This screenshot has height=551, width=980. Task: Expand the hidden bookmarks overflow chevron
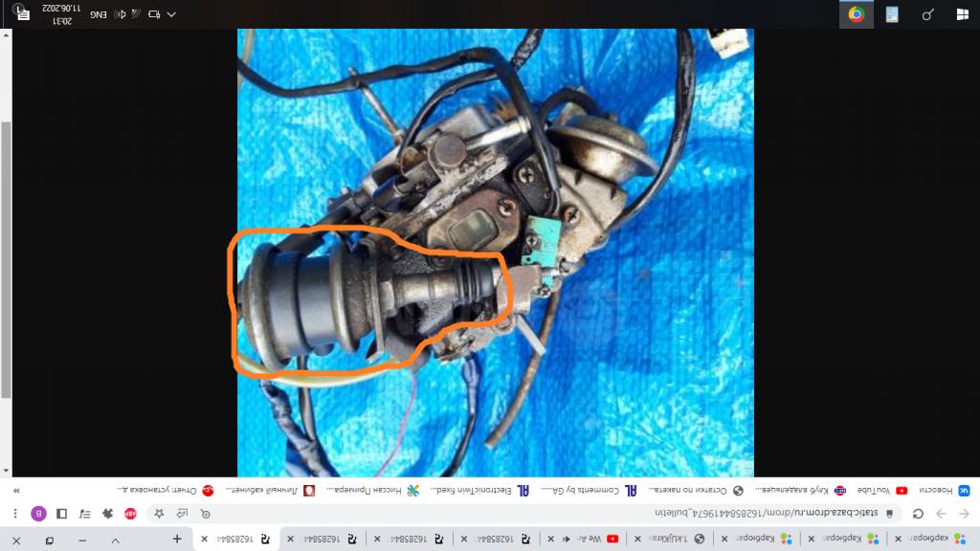point(14,490)
